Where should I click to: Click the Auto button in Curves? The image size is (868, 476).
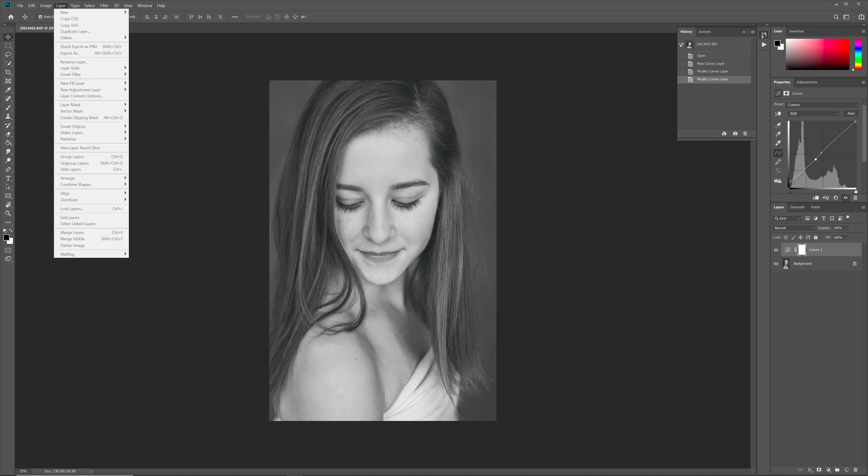pos(851,114)
